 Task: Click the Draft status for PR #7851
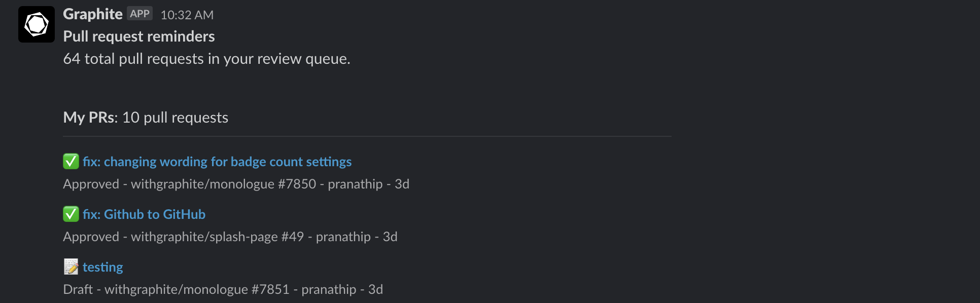coord(78,289)
